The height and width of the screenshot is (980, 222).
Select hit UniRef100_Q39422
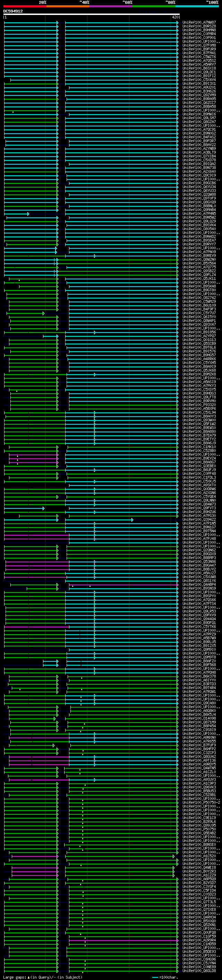tap(199, 520)
